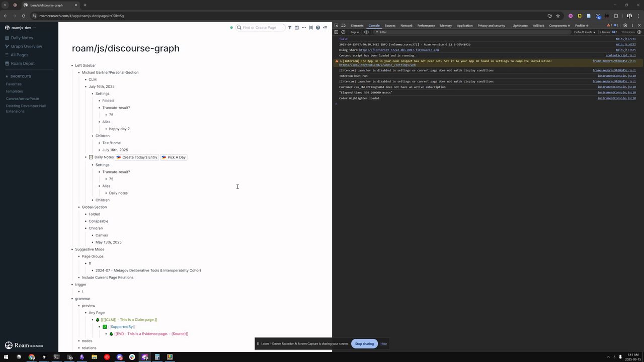Click the Pick A Day button
Image resolution: width=644 pixels, height=362 pixels.
click(174, 157)
